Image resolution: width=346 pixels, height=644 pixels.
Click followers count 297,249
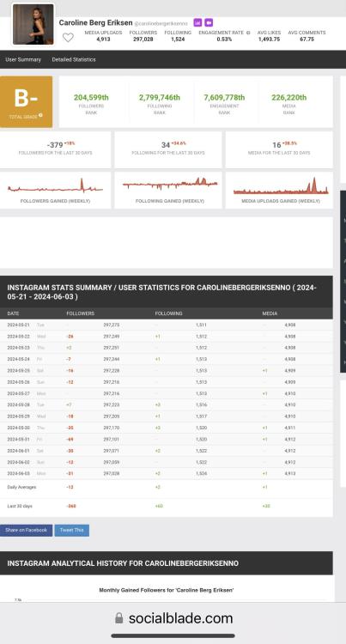[112, 337]
